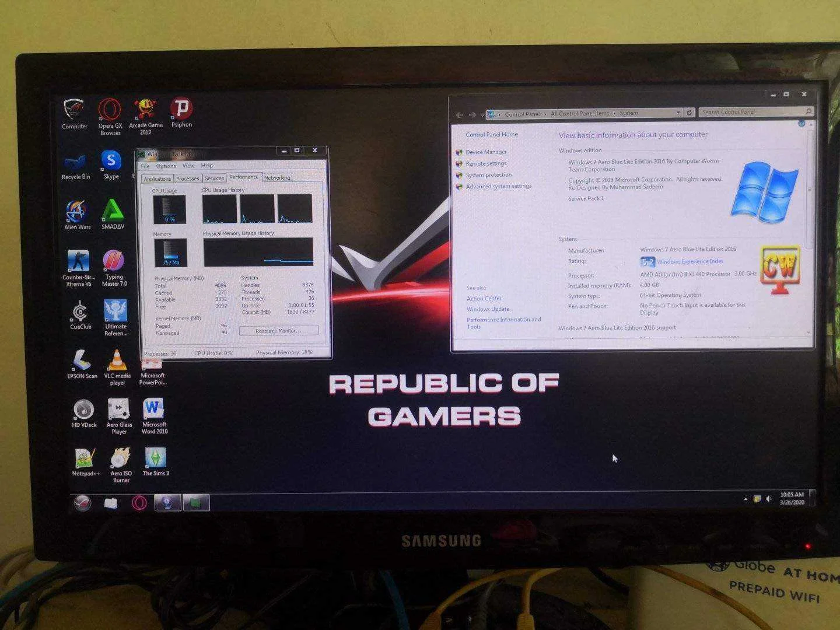
Task: Open Performance Information and Tools link
Action: point(504,323)
